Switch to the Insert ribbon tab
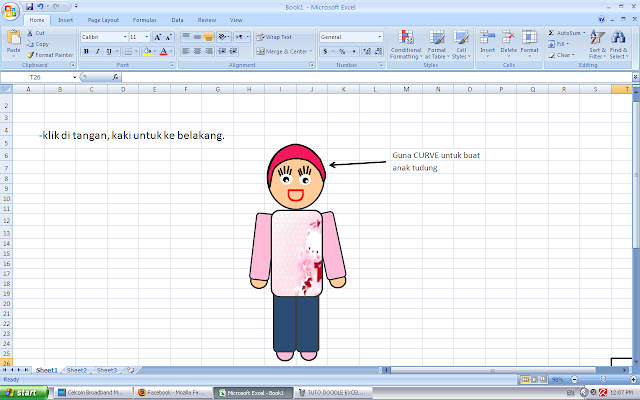The width and height of the screenshot is (640, 400). (65, 20)
